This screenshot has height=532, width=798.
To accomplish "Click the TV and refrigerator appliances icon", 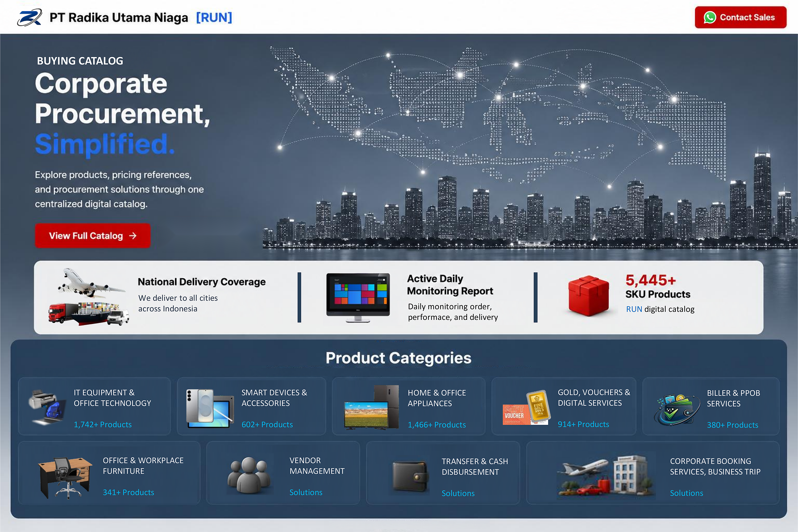I will [371, 407].
